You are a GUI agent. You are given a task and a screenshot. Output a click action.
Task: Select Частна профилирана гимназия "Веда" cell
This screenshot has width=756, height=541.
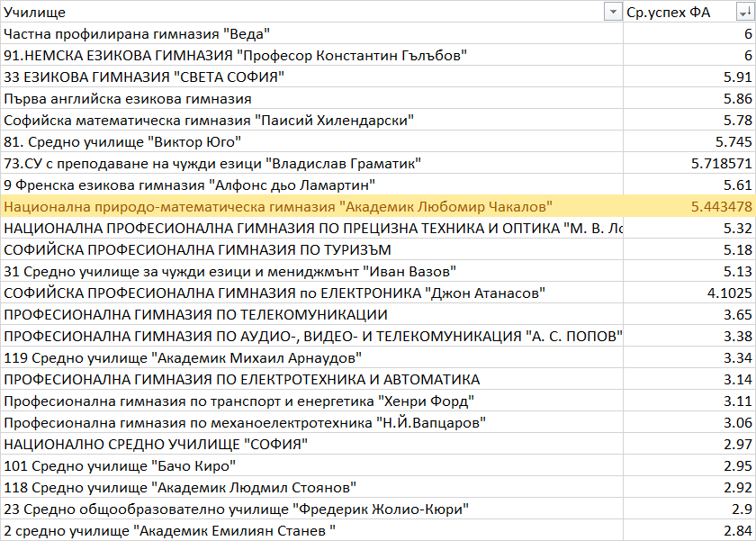[137, 33]
